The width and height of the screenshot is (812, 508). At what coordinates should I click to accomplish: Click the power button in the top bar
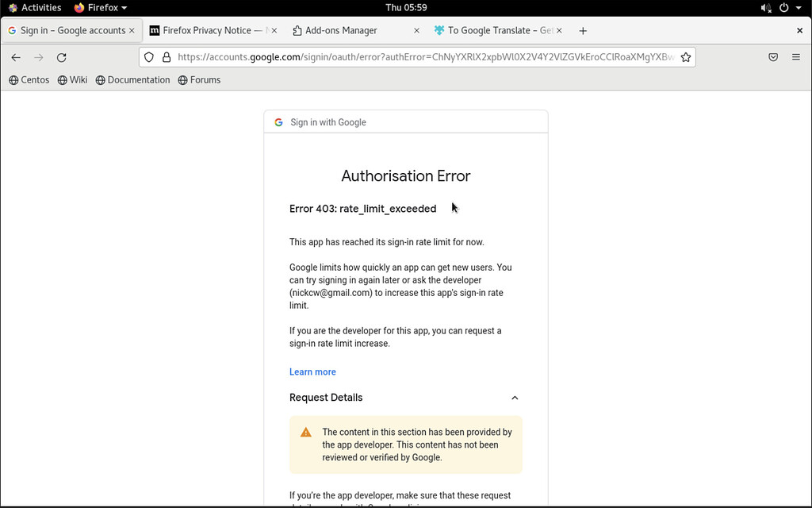point(783,7)
